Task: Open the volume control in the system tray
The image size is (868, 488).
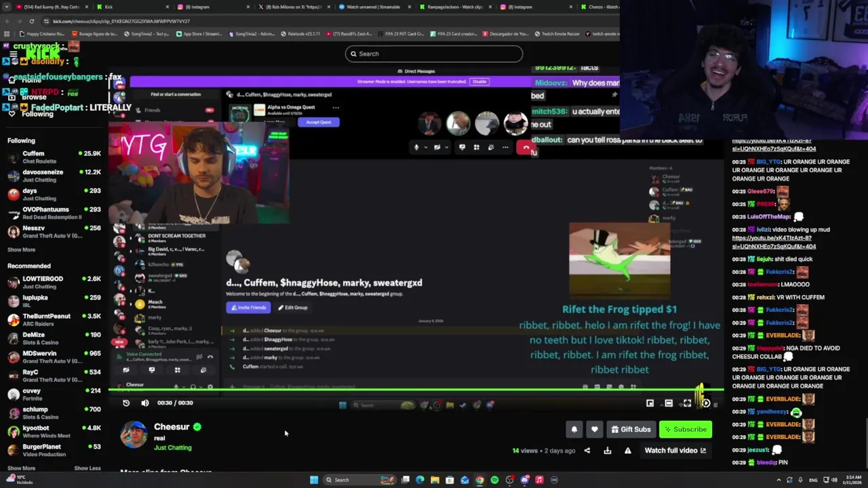Action: (834, 480)
